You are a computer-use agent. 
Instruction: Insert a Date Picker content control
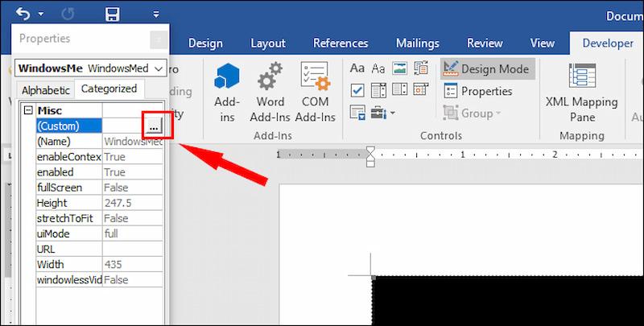point(421,89)
